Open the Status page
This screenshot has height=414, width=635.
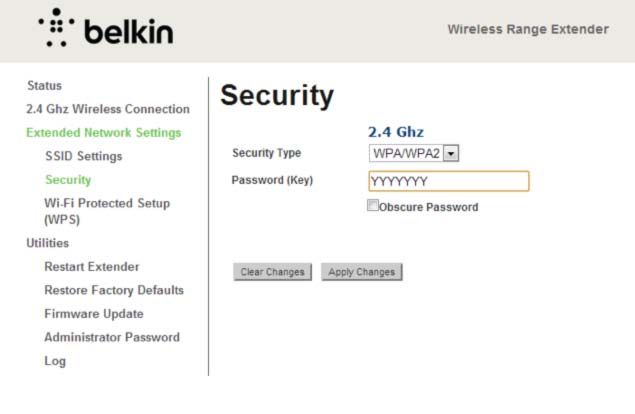tap(45, 85)
